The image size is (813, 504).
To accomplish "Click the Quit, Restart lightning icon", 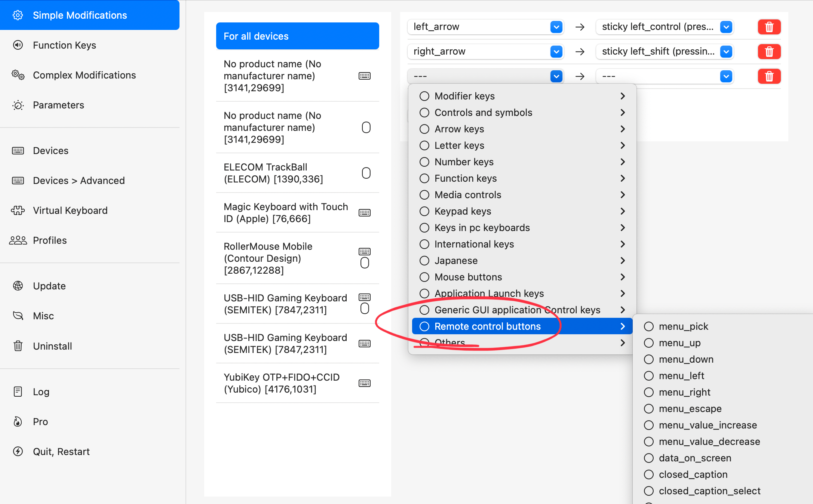I will (18, 451).
